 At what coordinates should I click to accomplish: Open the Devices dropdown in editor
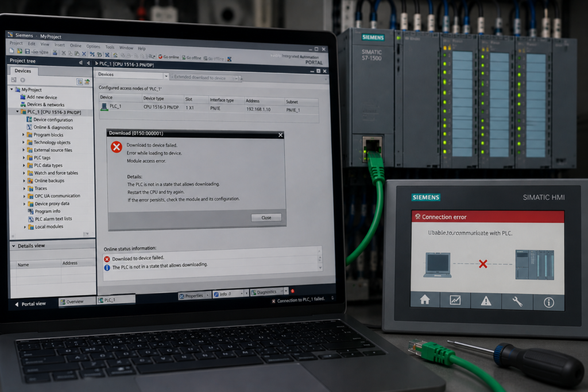166,76
